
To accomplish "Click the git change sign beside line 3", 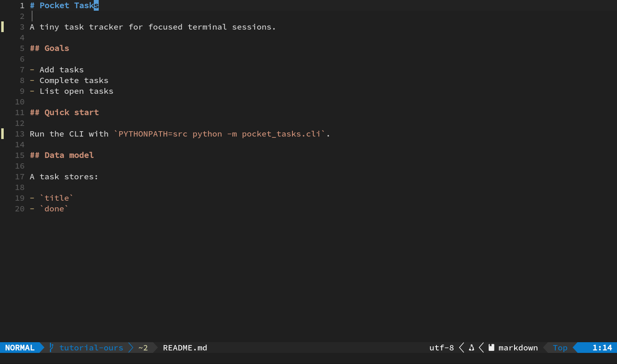I will click(x=2, y=27).
